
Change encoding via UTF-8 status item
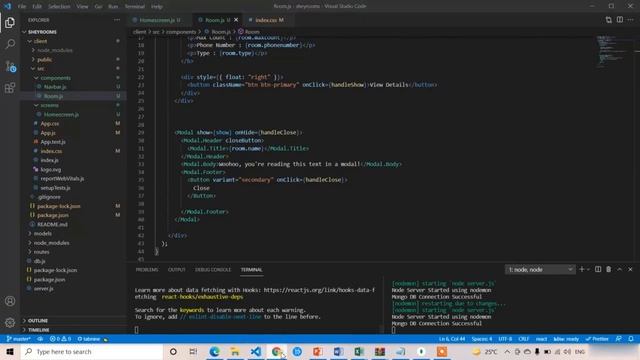[505, 339]
